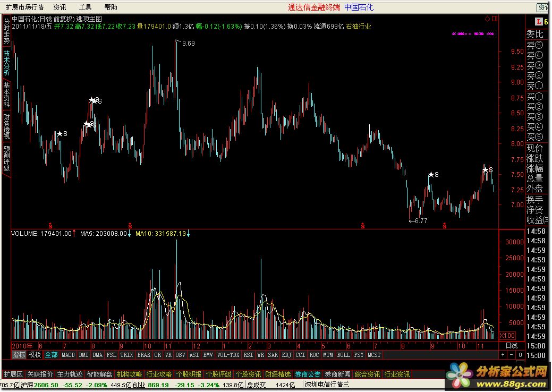Click the 中国石化 title link
This screenshot has height=392, width=552.
359,7
